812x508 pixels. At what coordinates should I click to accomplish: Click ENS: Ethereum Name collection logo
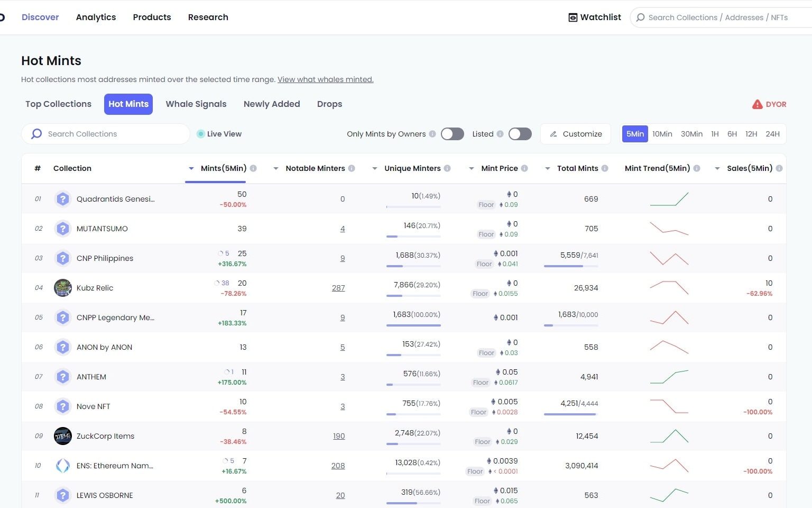[x=63, y=466]
